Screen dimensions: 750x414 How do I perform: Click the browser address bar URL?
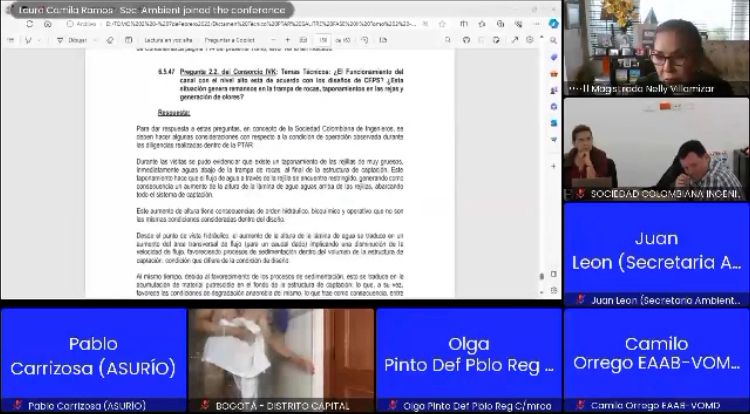pos(261,24)
